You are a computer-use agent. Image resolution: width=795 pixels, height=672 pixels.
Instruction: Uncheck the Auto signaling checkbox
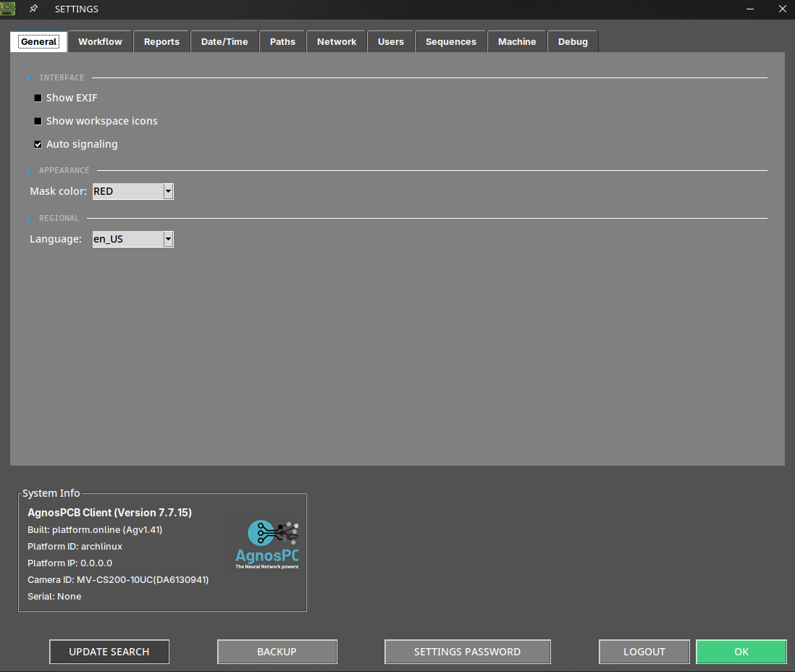click(38, 145)
